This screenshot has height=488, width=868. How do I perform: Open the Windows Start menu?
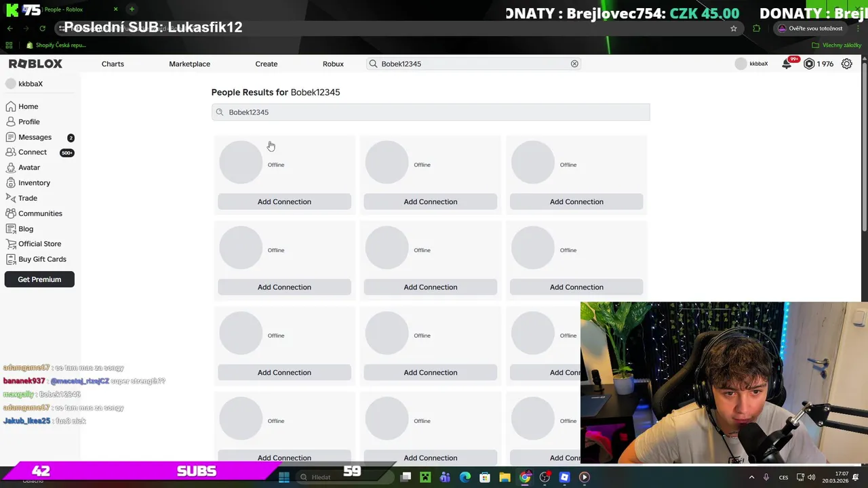click(x=284, y=477)
